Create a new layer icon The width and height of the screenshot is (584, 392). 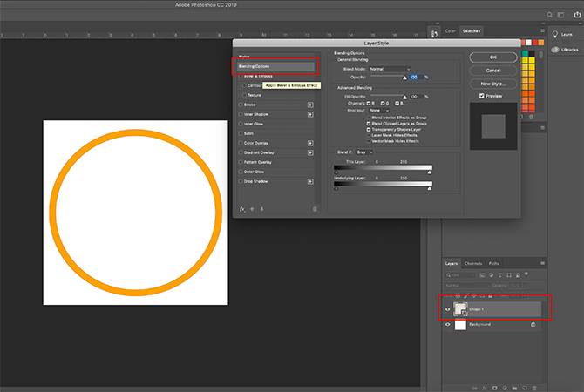coord(525,388)
